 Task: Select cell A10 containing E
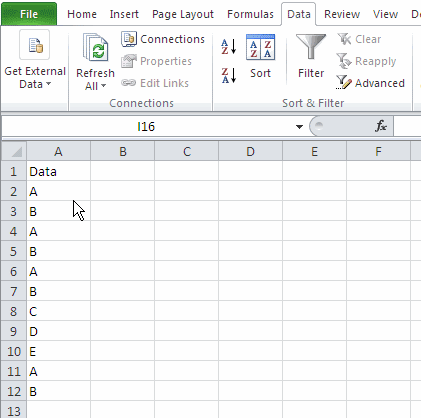tap(58, 351)
